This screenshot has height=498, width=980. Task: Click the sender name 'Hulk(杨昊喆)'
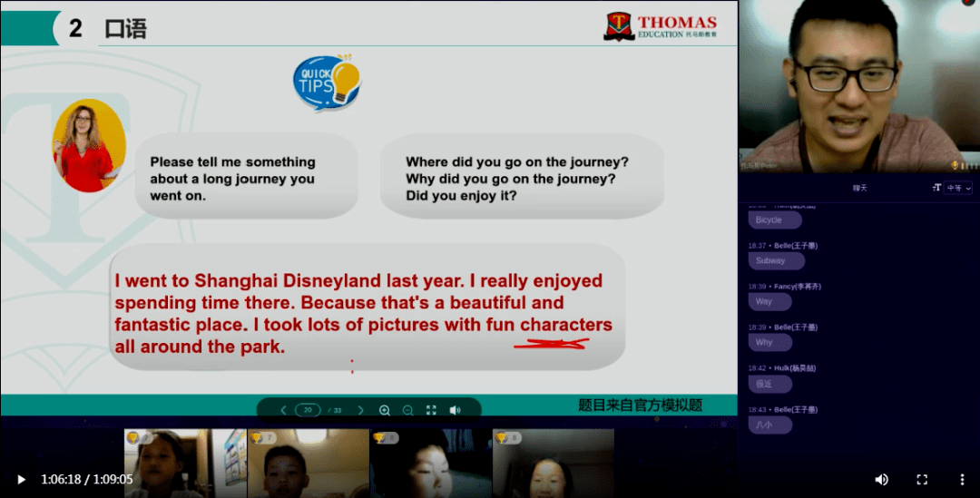[x=795, y=368]
